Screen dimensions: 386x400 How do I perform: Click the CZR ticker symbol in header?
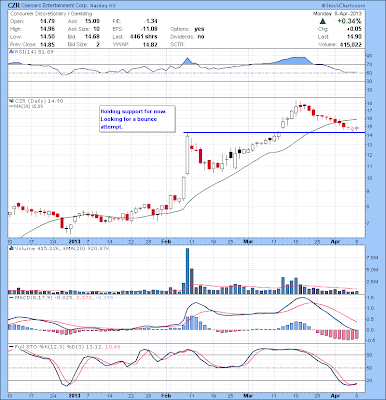[x=14, y=6]
